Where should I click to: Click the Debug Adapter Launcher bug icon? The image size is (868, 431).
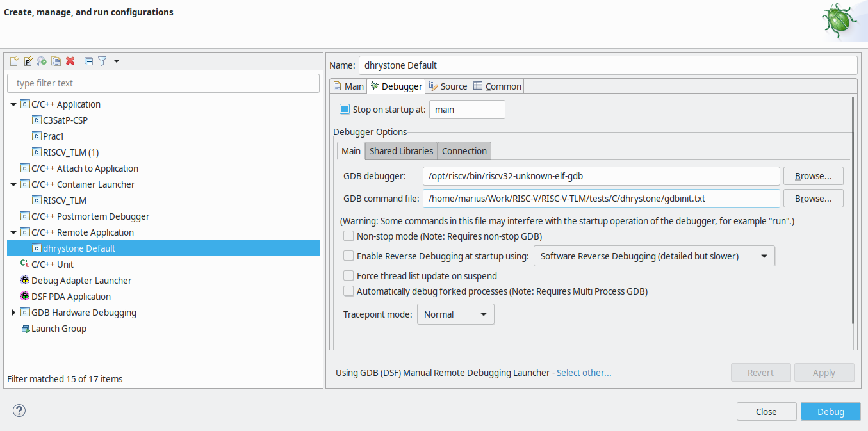(x=25, y=281)
